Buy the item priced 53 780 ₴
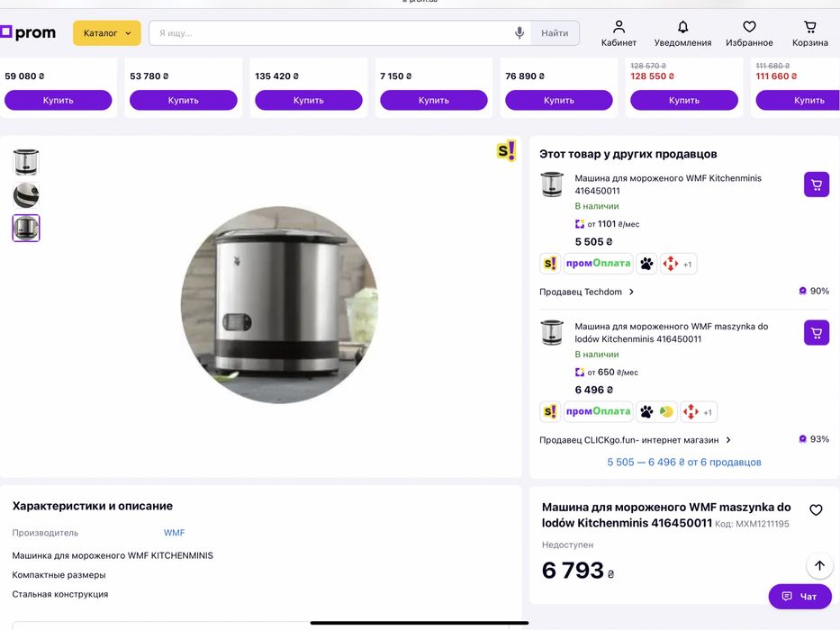Image resolution: width=840 pixels, height=630 pixels. pos(183,100)
